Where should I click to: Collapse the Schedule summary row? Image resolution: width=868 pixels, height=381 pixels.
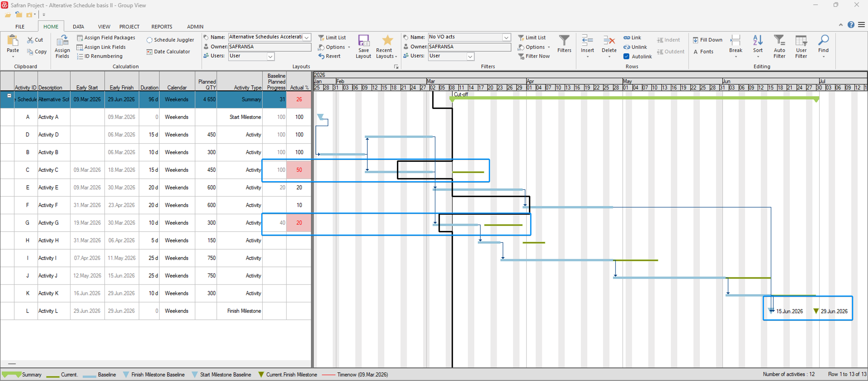(10, 96)
